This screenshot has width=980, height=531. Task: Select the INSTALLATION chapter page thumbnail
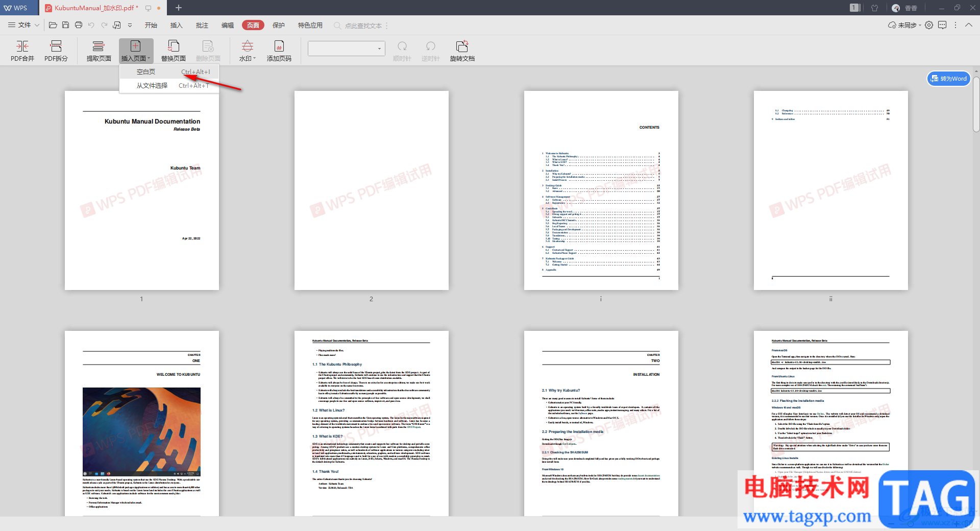(x=601, y=423)
